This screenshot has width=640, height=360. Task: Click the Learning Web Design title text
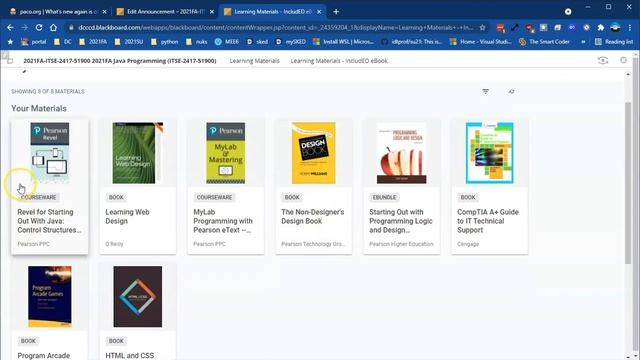(x=127, y=216)
